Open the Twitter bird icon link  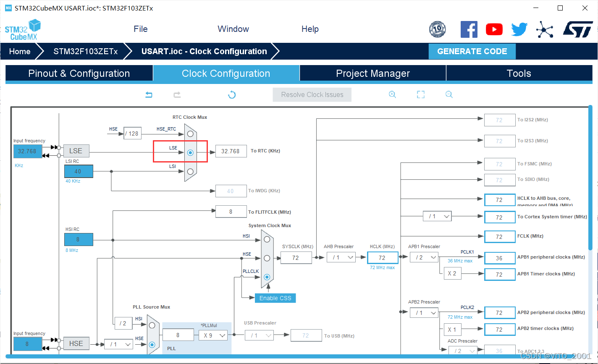click(519, 29)
